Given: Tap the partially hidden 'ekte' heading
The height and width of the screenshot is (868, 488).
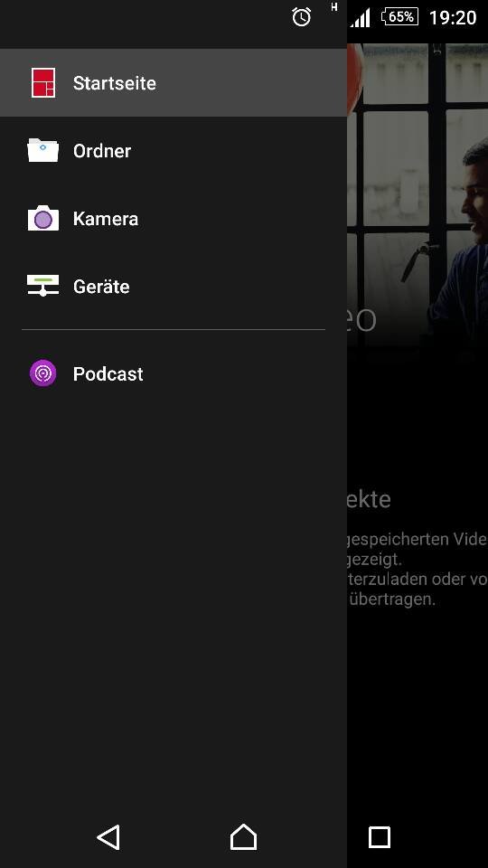Looking at the screenshot, I should click(x=369, y=499).
